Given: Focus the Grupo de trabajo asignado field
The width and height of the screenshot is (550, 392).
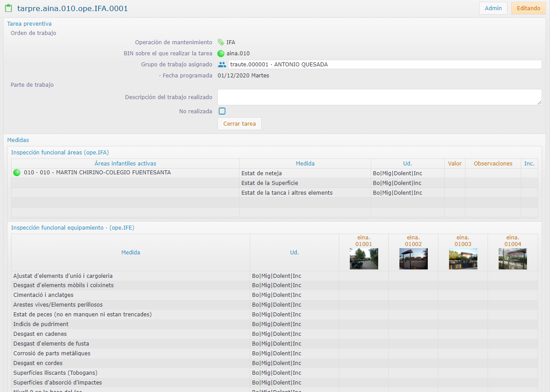Looking at the screenshot, I should tap(385, 65).
